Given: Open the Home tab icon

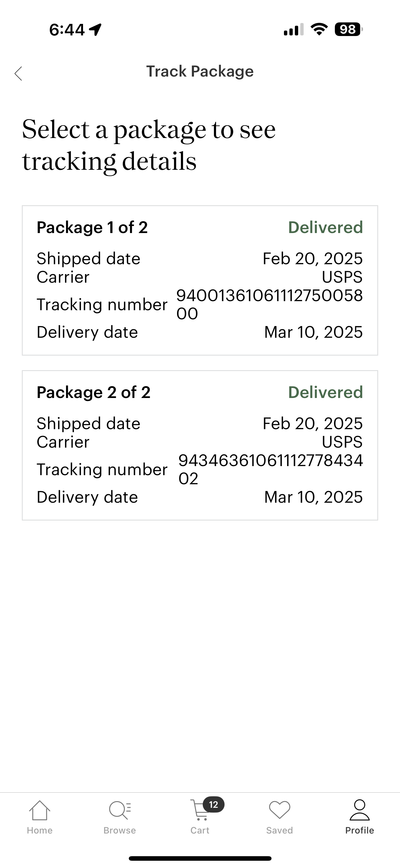Looking at the screenshot, I should pyautogui.click(x=40, y=810).
